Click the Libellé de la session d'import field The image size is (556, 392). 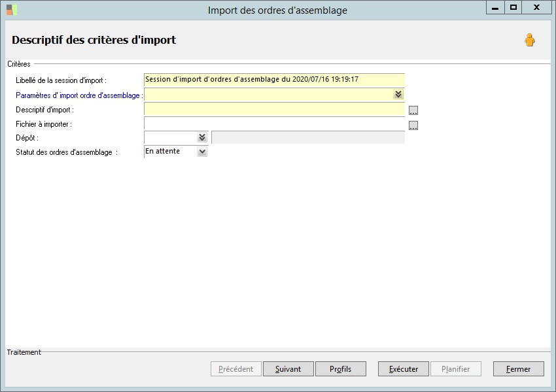click(x=274, y=80)
